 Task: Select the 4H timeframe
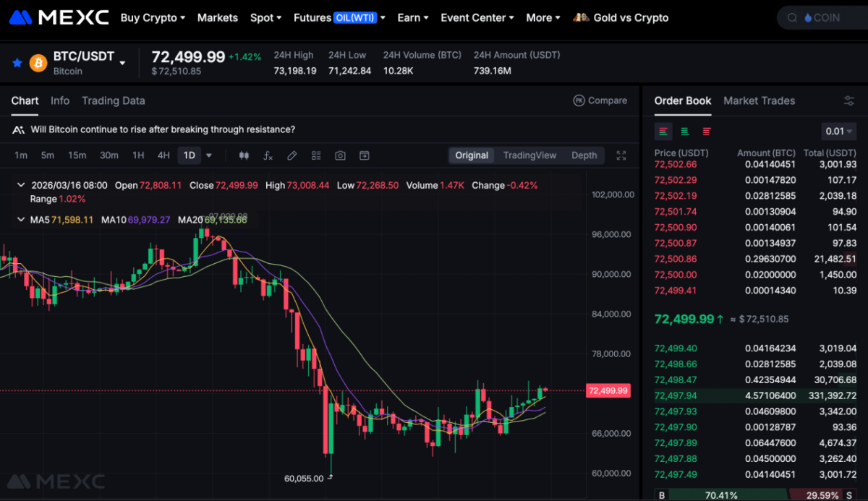(x=163, y=155)
